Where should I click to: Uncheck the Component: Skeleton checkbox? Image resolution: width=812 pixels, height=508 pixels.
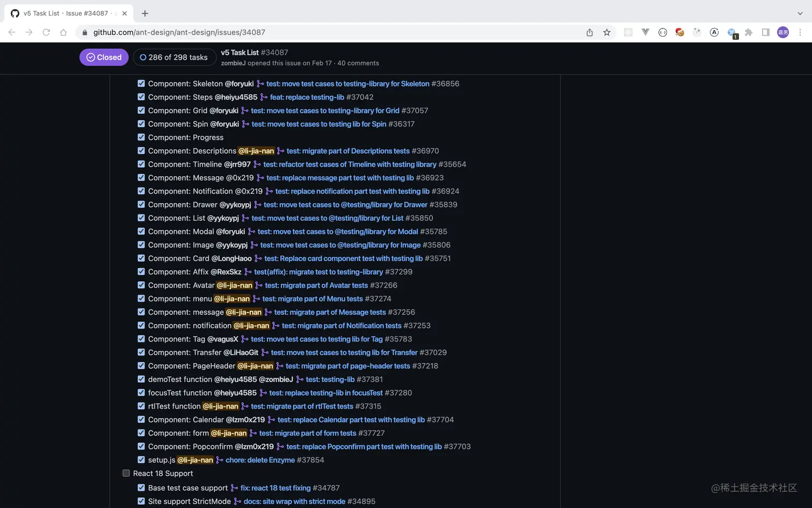coord(141,83)
